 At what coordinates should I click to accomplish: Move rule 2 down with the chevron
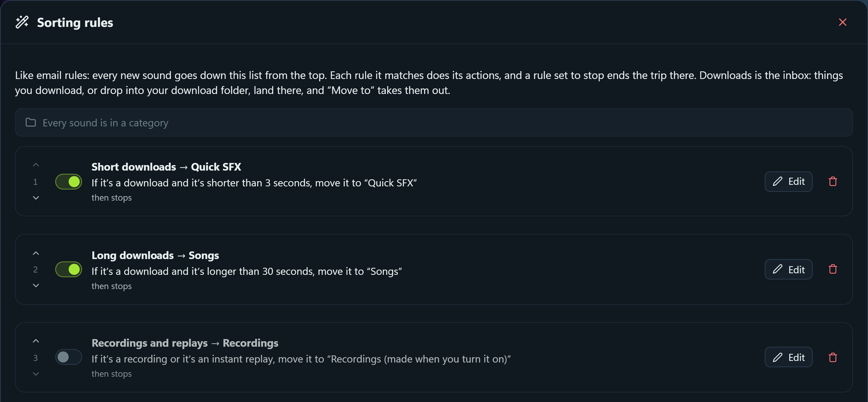pos(36,285)
